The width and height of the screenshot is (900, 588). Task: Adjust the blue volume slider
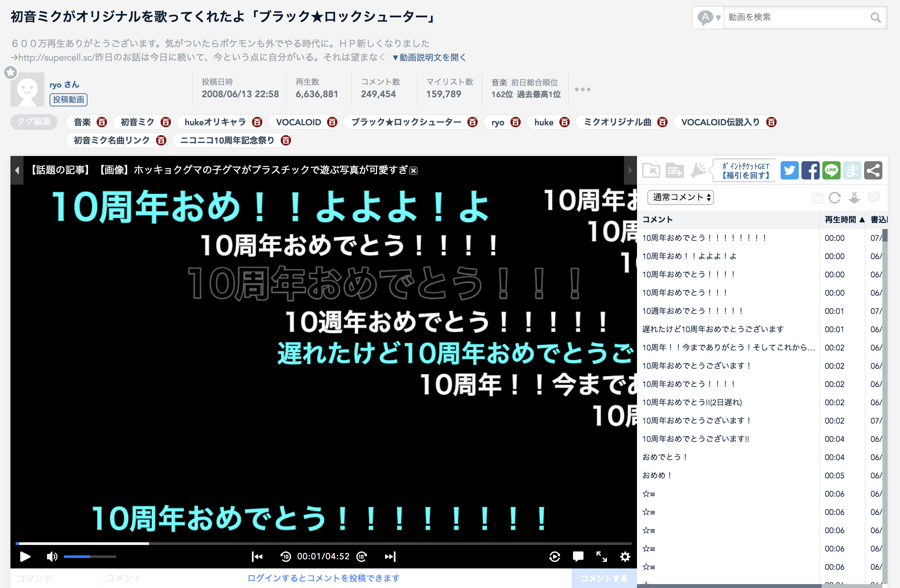point(90,556)
